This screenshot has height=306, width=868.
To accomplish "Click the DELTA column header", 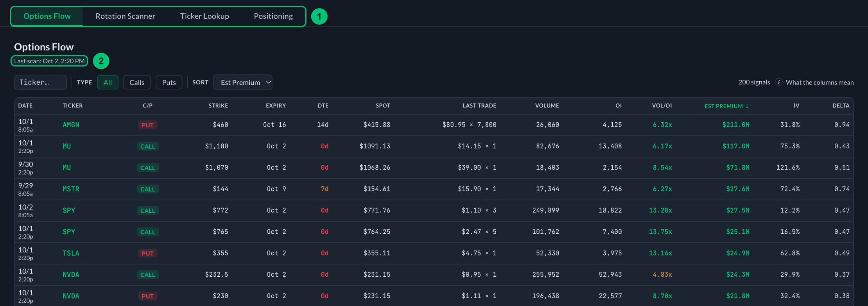I will [841, 106].
